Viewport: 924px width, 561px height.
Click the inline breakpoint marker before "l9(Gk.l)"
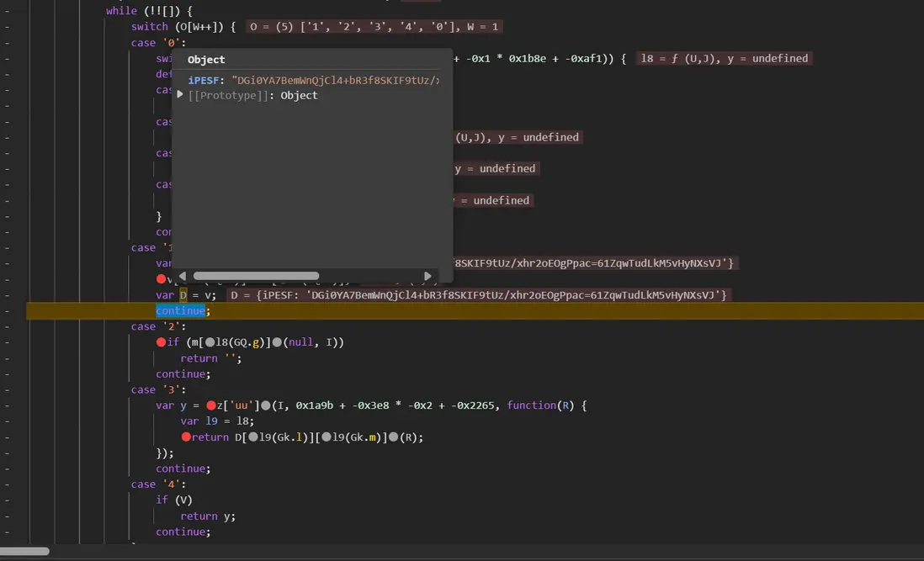pos(253,437)
